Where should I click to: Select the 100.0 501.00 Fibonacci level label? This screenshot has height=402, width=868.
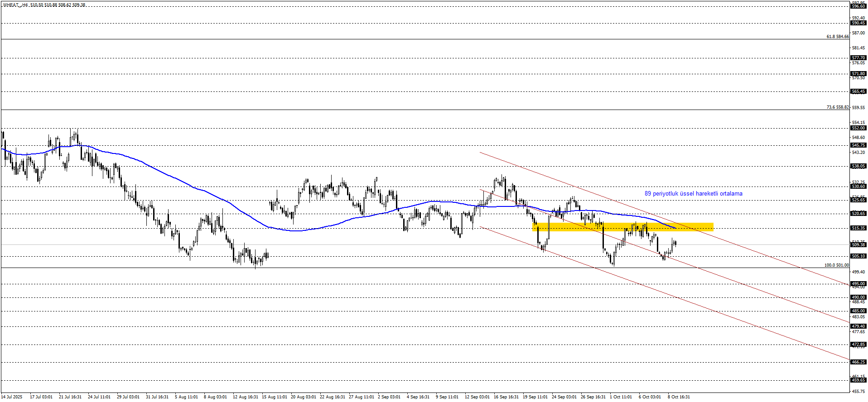(x=836, y=265)
